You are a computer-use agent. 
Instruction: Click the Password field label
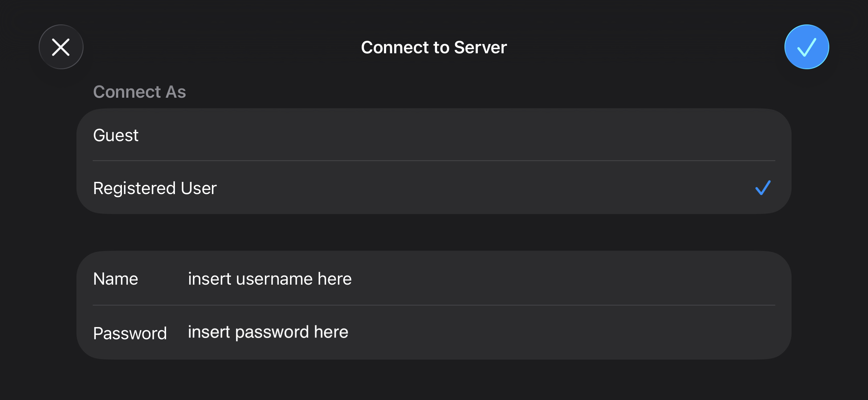pyautogui.click(x=130, y=333)
